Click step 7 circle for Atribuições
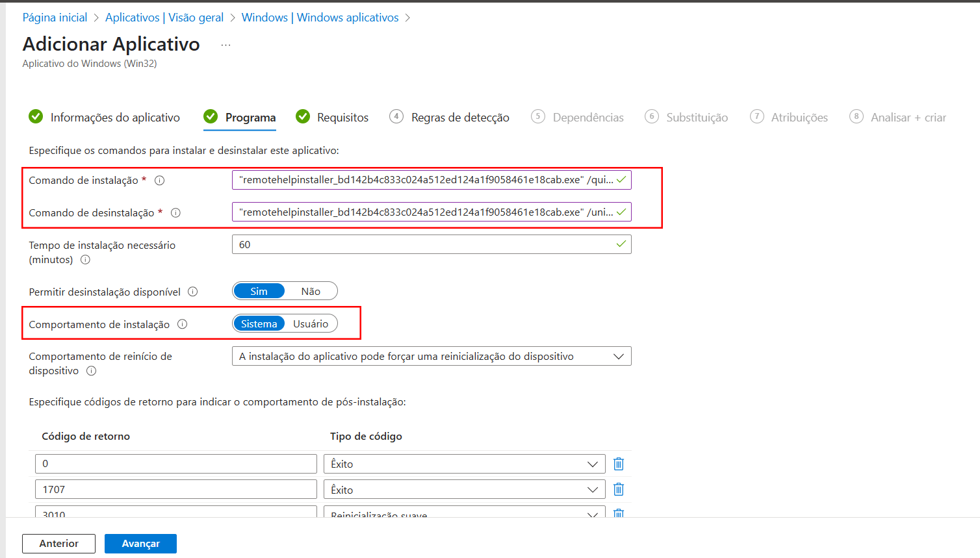Screen dimensions: 980x558 [x=757, y=116]
